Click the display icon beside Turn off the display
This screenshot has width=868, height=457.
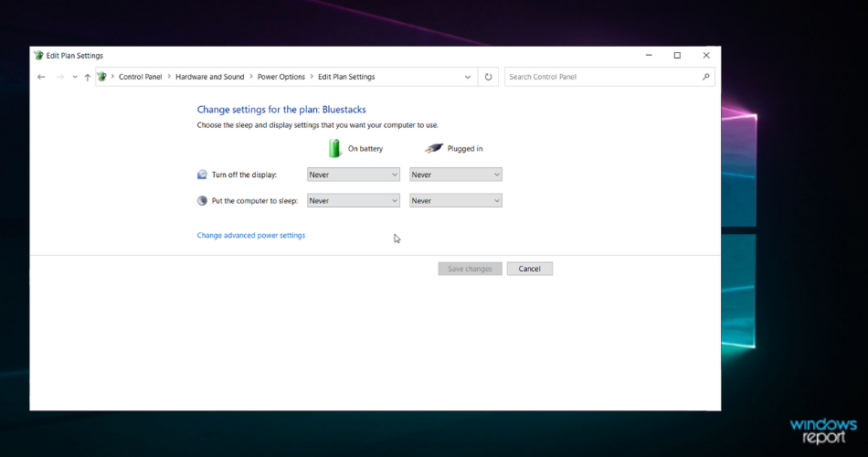click(x=202, y=175)
